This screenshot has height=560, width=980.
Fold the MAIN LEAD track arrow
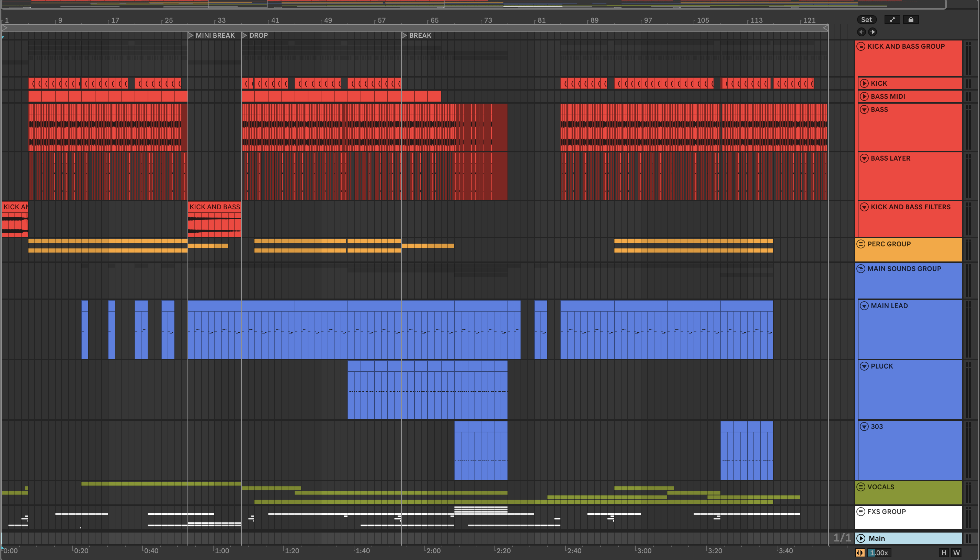click(864, 306)
